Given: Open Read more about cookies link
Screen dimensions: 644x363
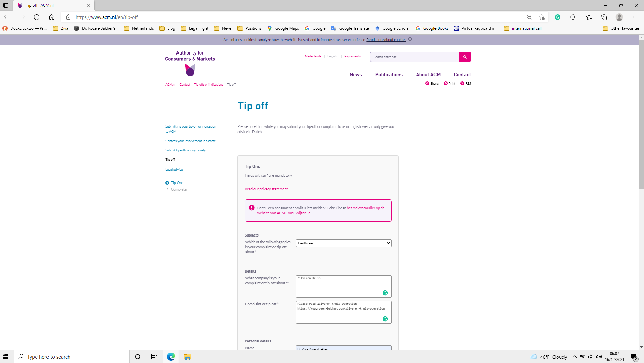Looking at the screenshot, I should pos(386,40).
